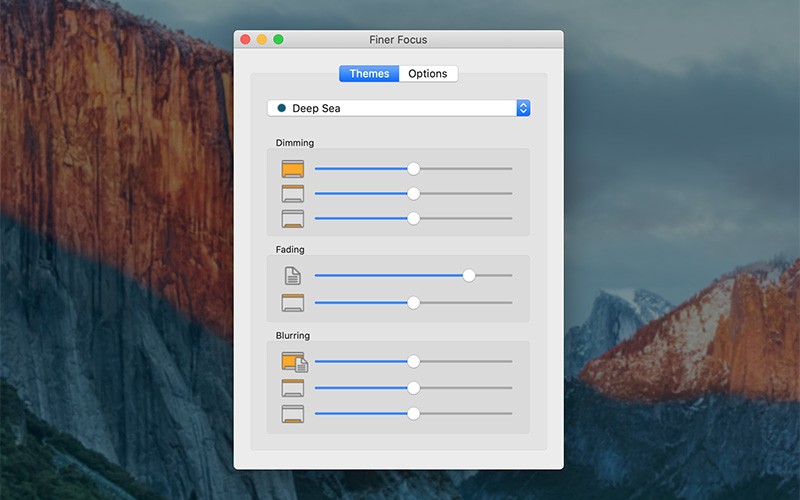
Task: Click the Dimming icon with orange top bar
Action: coord(293,194)
